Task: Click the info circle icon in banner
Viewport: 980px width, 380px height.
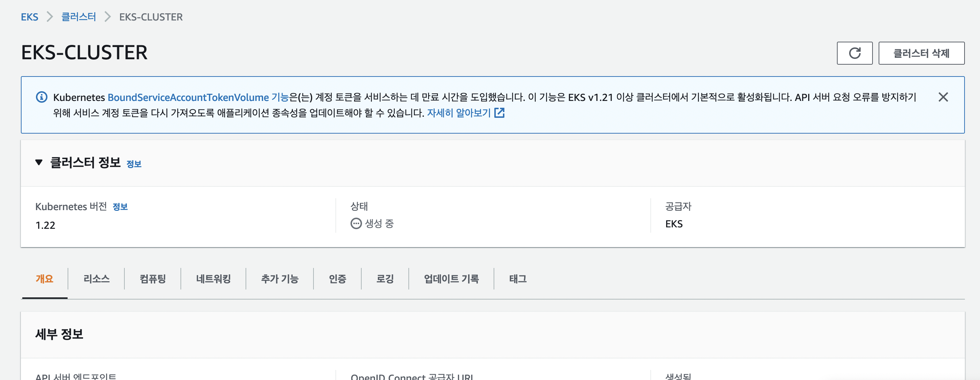Action: [x=41, y=97]
